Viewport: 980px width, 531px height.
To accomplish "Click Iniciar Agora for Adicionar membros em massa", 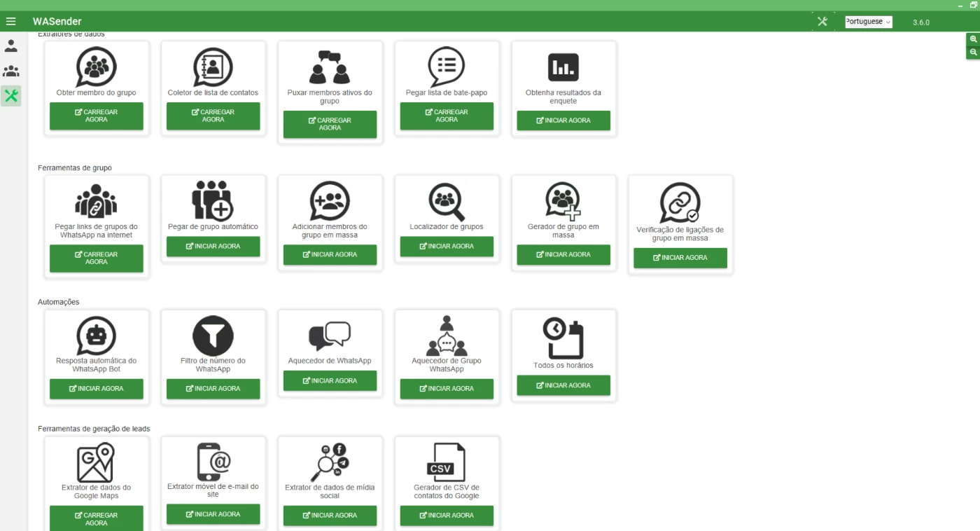I will (330, 255).
